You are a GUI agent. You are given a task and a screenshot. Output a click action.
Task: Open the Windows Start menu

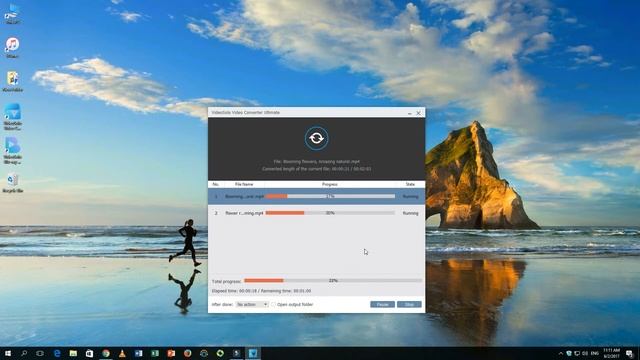[x=8, y=353]
